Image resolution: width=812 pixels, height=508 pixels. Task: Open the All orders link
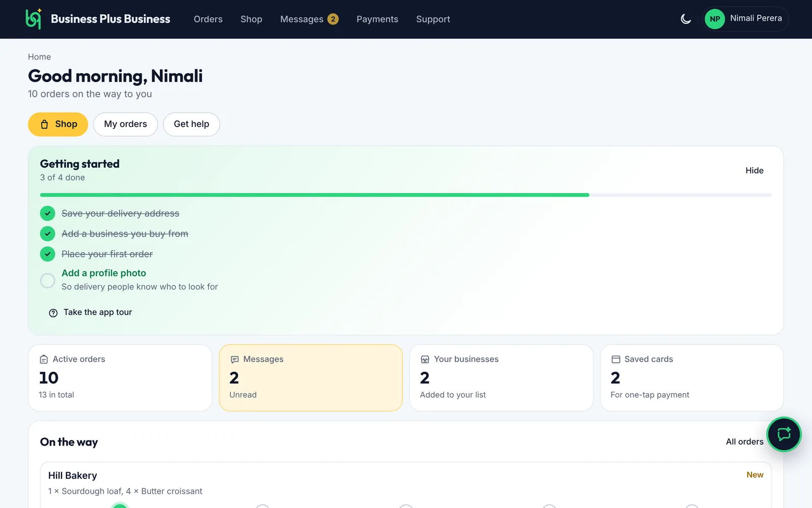[745, 442]
